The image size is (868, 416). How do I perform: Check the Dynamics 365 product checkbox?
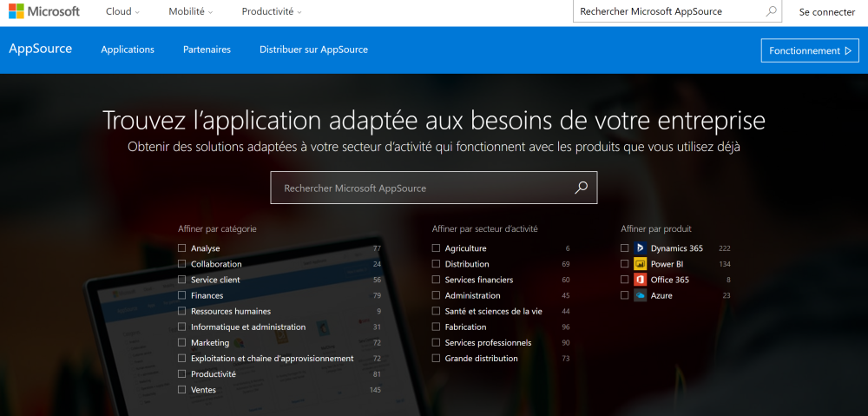pyautogui.click(x=624, y=248)
